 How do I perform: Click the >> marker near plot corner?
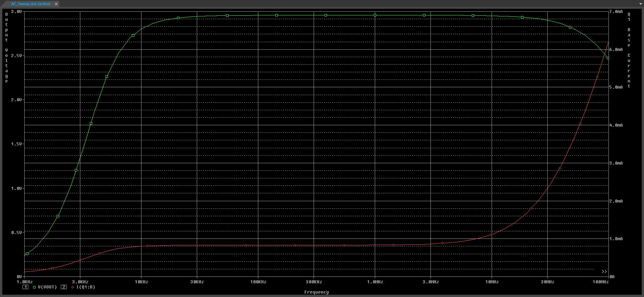click(604, 272)
